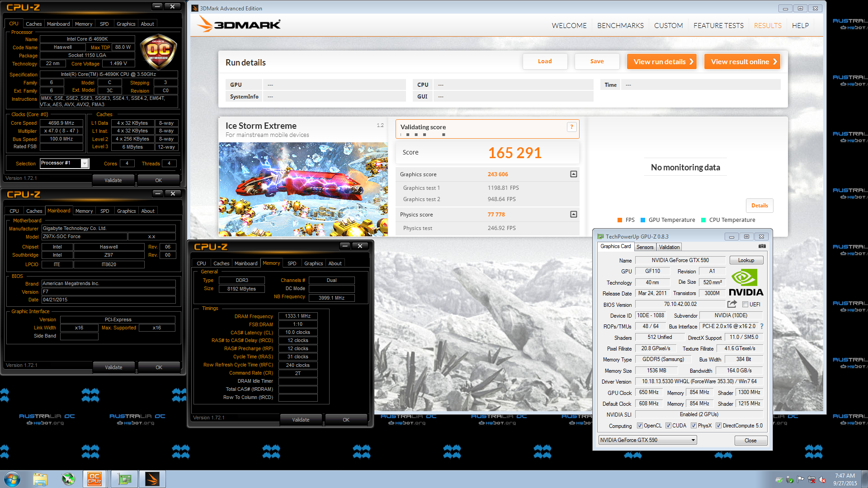Click Validate in the top CPU-Z window
This screenshot has width=868, height=488.
point(113,180)
